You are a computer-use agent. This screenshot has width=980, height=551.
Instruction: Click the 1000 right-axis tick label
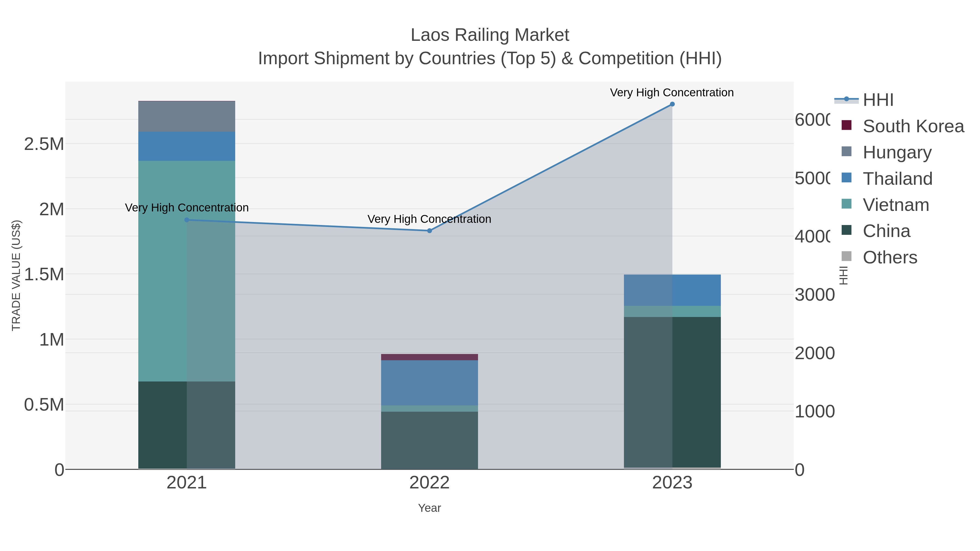coord(815,411)
